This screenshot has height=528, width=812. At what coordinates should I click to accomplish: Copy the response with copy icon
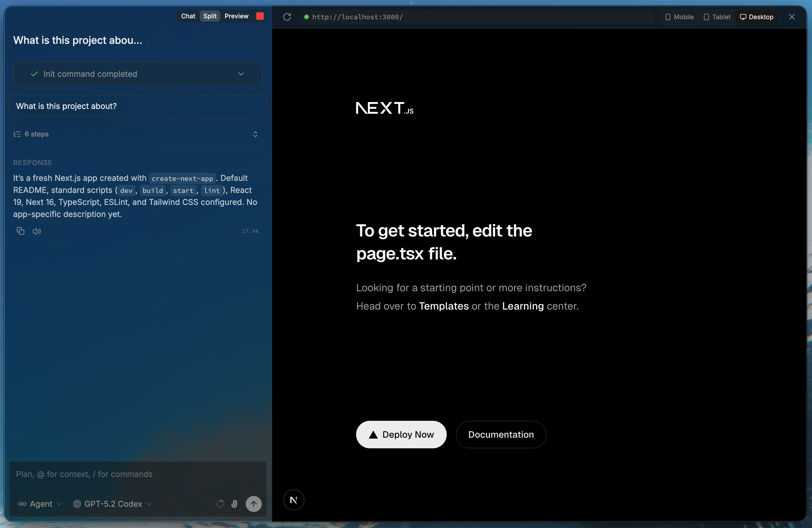(20, 231)
